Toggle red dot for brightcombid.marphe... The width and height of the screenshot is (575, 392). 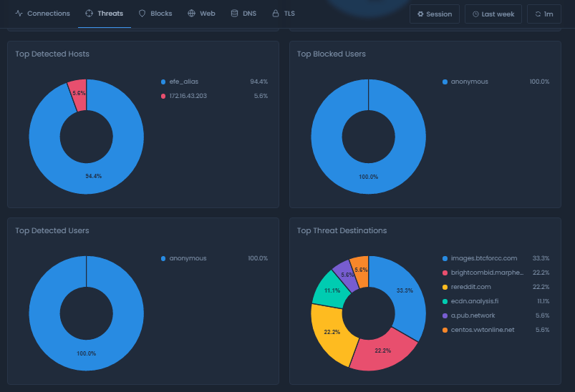coord(445,273)
